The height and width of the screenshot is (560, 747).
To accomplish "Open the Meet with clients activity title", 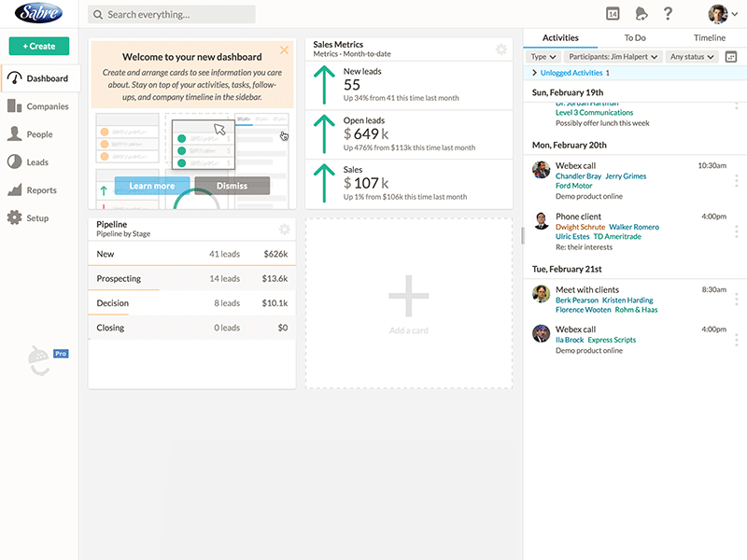I will pos(587,290).
